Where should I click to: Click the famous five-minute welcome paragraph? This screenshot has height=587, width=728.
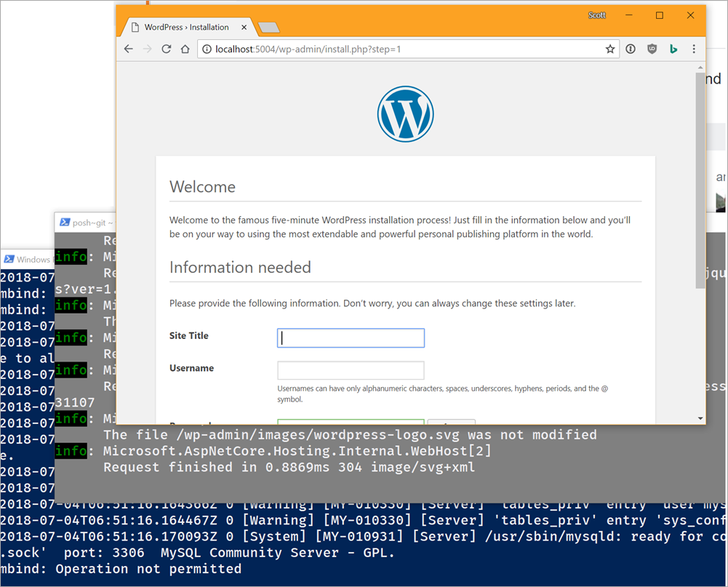click(x=400, y=227)
